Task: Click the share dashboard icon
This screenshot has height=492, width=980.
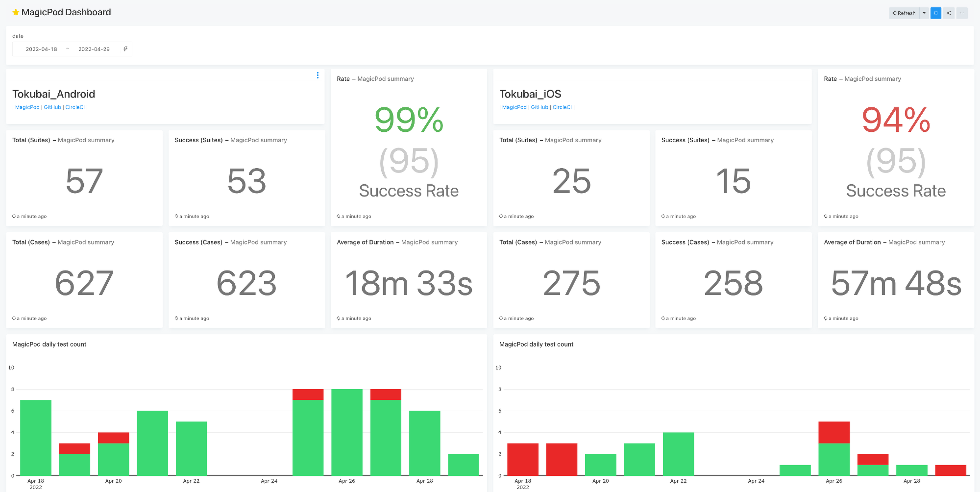Action: [x=949, y=13]
